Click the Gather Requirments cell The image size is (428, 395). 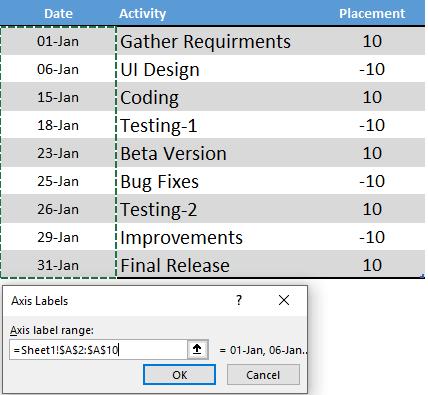tap(218, 41)
